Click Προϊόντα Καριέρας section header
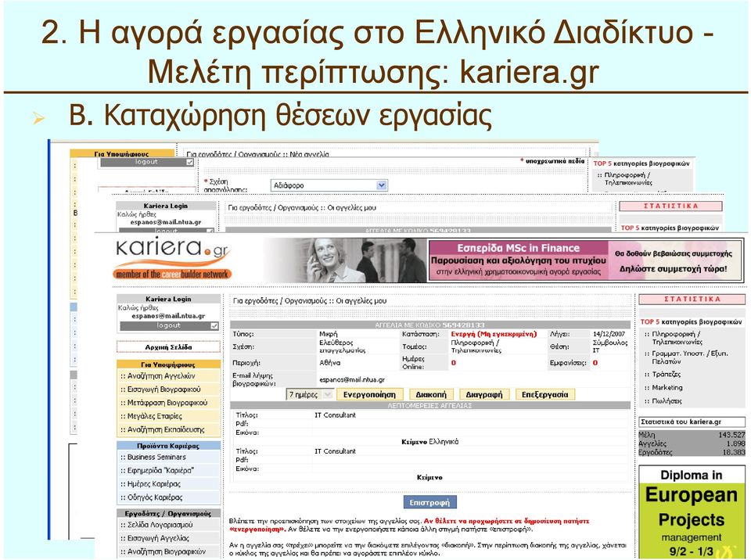751x560 pixels. point(169,446)
